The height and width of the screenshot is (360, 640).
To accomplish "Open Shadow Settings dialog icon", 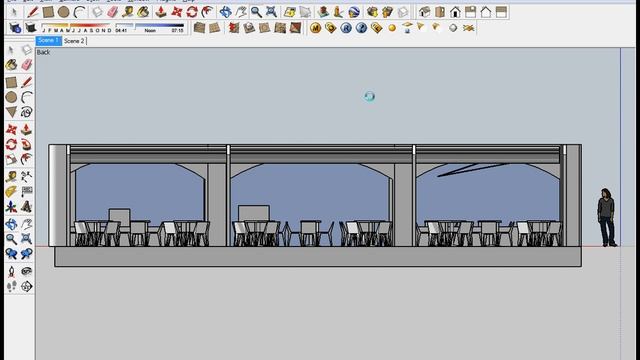I will [15, 28].
